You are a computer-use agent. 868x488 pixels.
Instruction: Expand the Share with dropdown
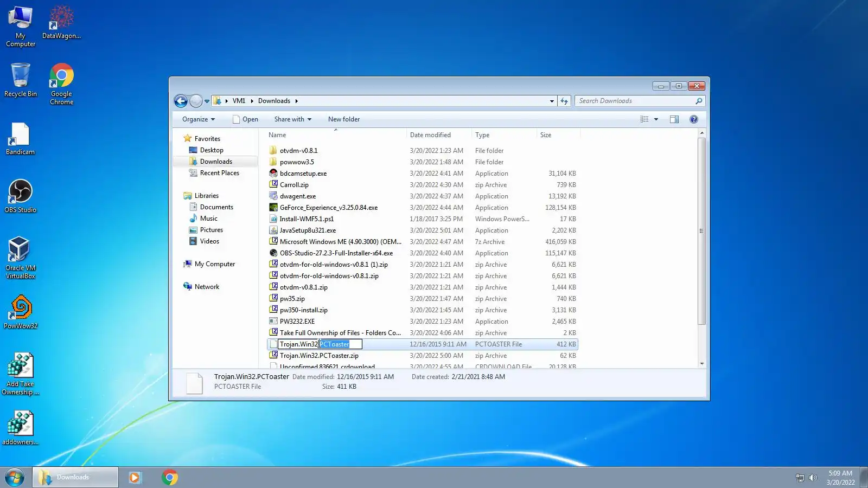coord(293,119)
